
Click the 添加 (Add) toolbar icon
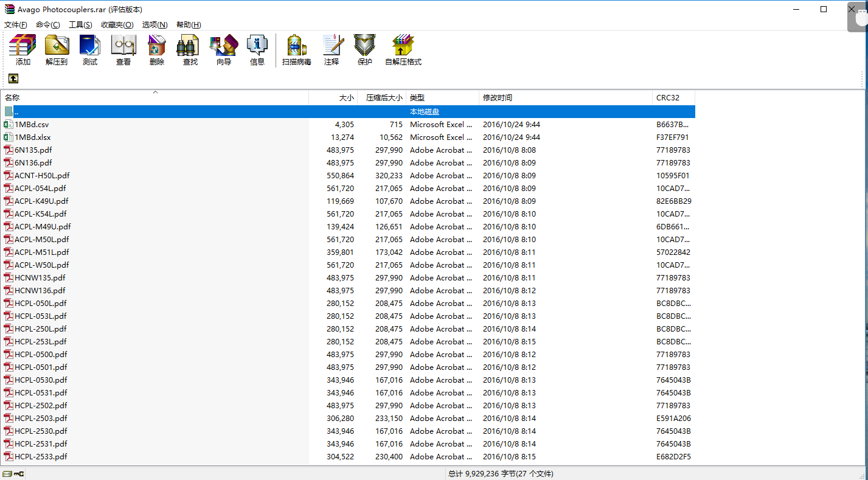(x=23, y=46)
